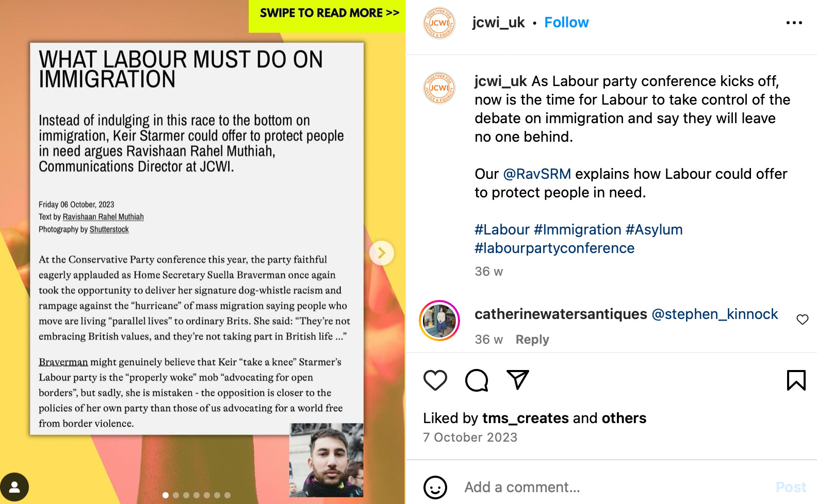Screen dimensions: 817x504
Task: Select the second carousel dot indicator
Action: (176, 495)
